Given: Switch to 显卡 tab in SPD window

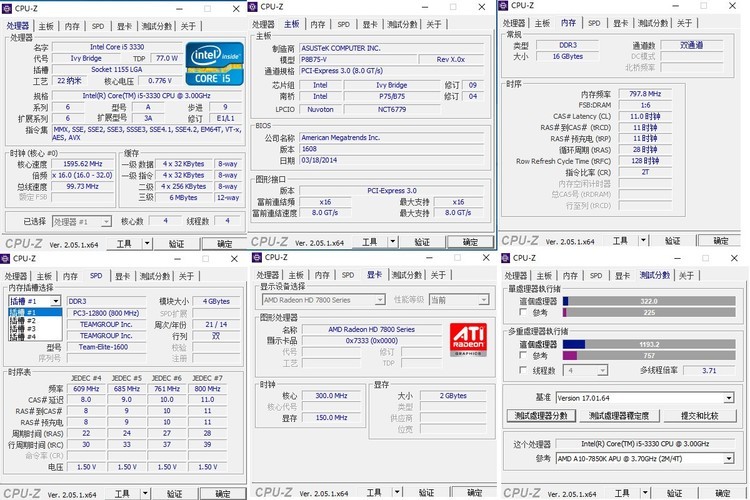Looking at the screenshot, I should click(x=122, y=276).
